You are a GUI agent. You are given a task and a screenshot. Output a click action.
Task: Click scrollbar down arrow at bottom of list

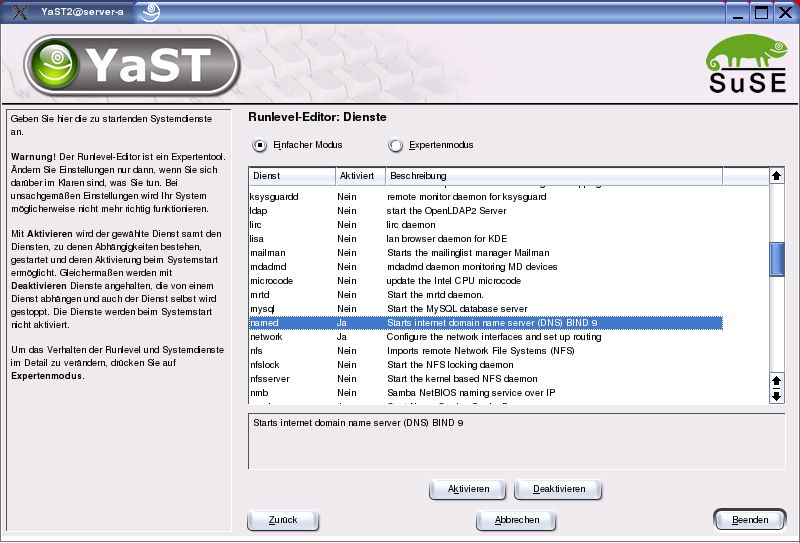777,396
